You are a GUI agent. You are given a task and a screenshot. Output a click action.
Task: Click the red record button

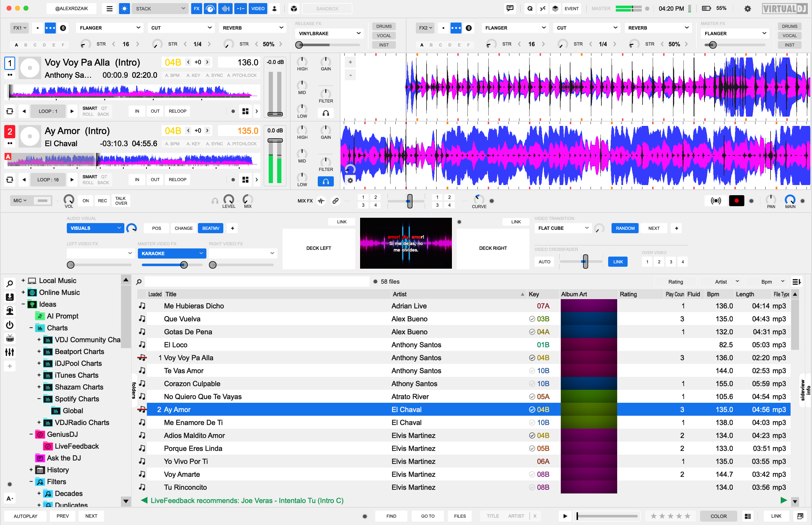click(x=736, y=201)
